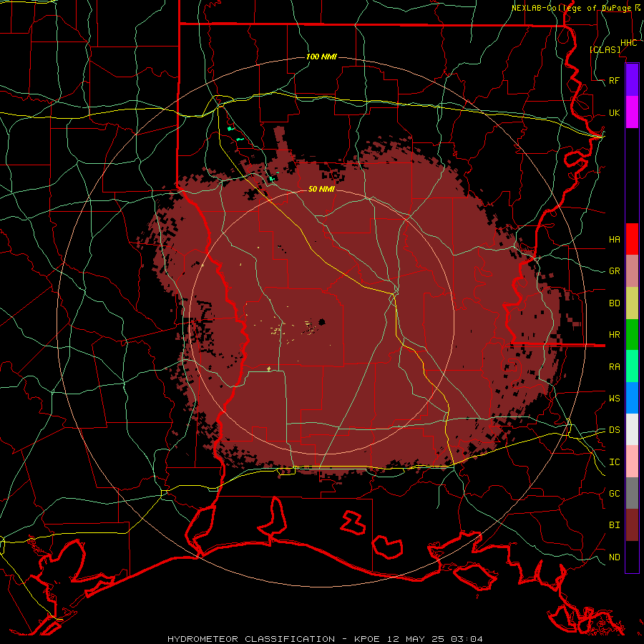Click the RA legend label
This screenshot has height=644, width=644.
(x=614, y=367)
